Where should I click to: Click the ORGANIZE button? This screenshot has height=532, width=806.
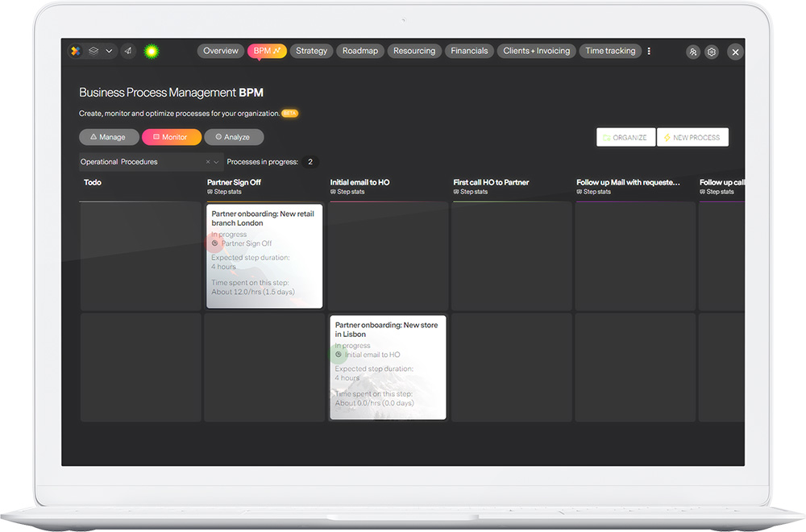(625, 136)
